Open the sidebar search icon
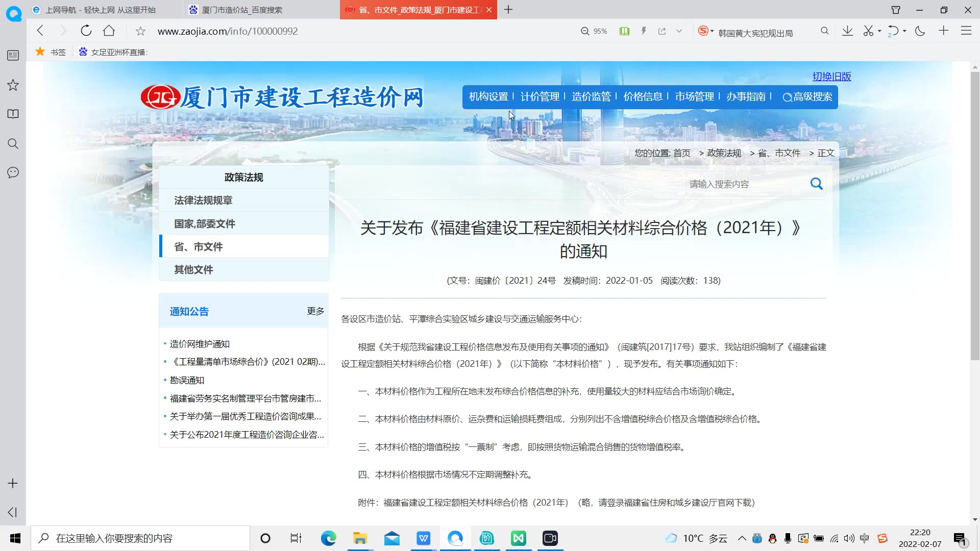 (13, 143)
